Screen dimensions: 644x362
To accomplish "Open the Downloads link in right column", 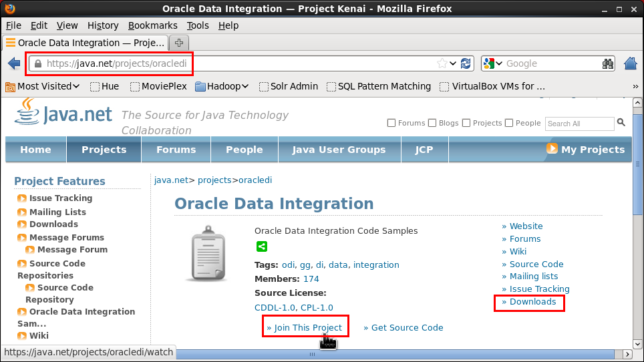I will (x=532, y=302).
